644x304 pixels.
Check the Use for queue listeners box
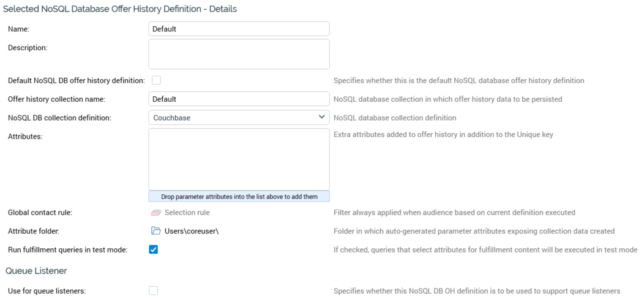(x=154, y=291)
